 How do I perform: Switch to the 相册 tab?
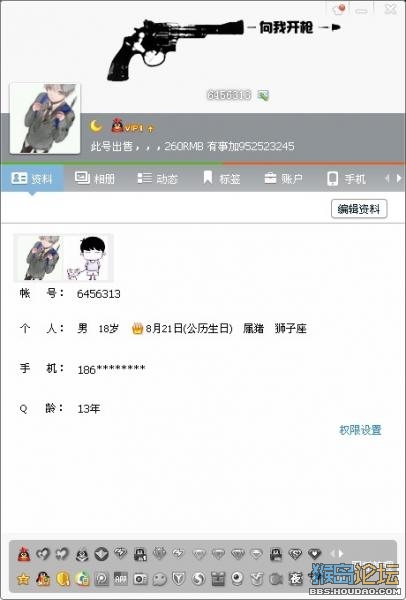tap(95, 178)
